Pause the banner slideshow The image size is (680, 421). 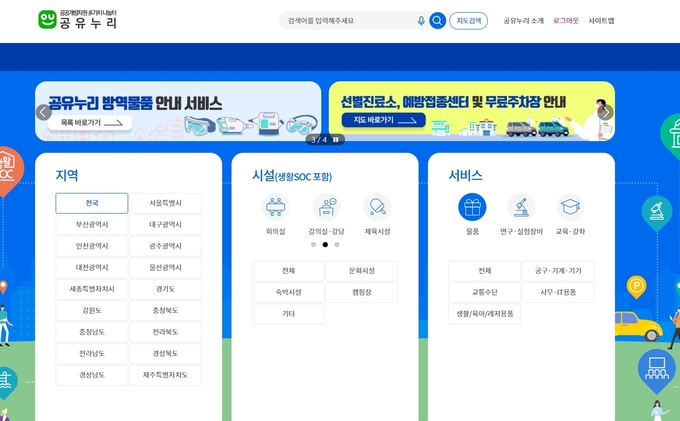click(336, 139)
